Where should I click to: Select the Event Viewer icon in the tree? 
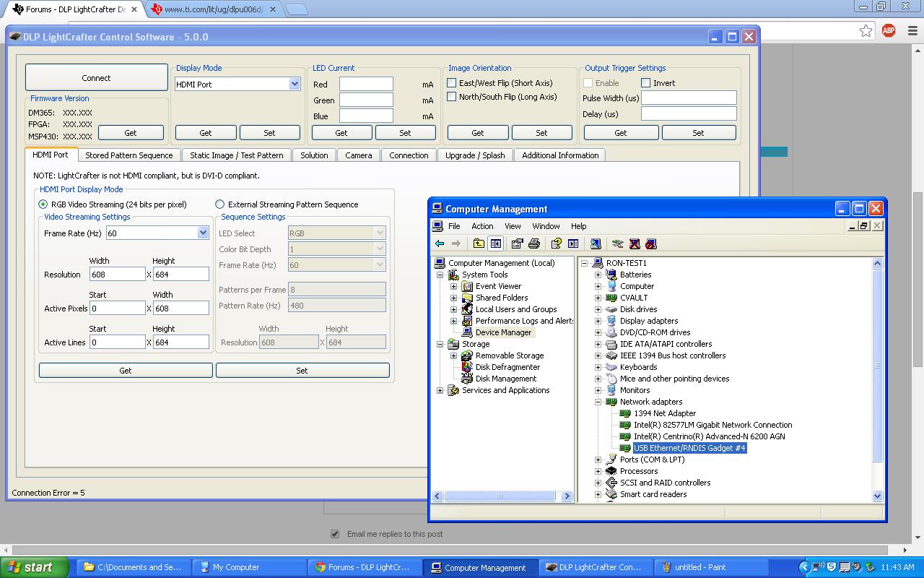pyautogui.click(x=467, y=286)
